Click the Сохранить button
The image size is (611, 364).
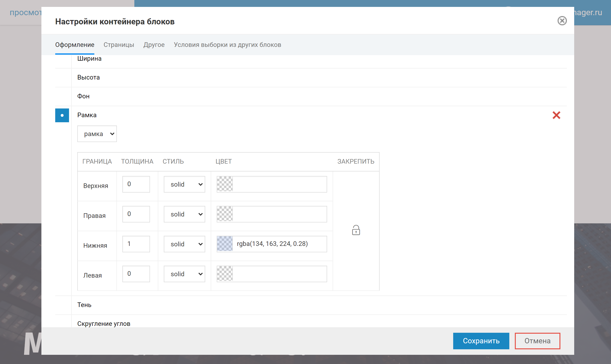click(481, 341)
